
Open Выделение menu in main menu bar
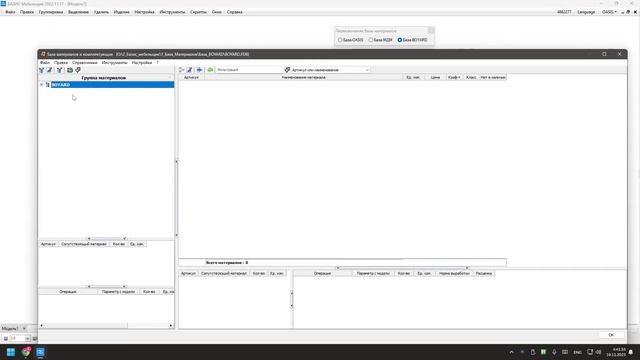[x=78, y=12]
